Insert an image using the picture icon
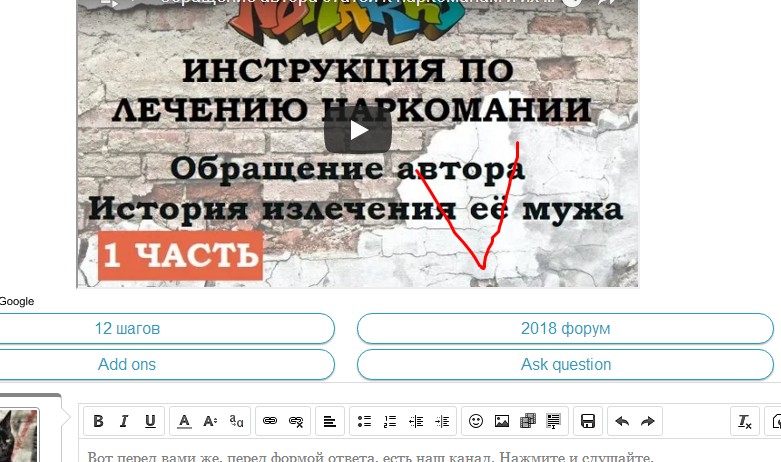Image resolution: width=781 pixels, height=462 pixels. click(502, 421)
